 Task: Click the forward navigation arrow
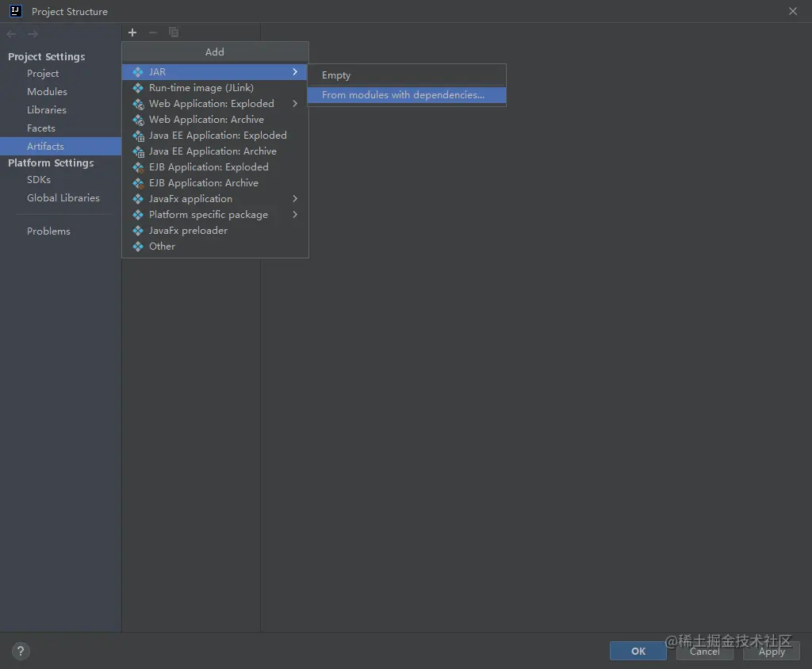tap(33, 34)
